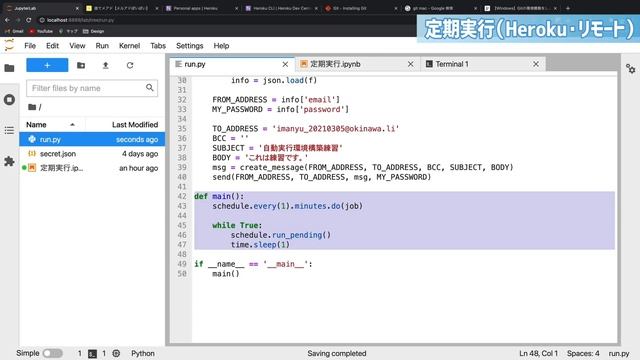640x360 pixels.
Task: Select the 定期実行 notebook file
Action: (x=92, y=168)
